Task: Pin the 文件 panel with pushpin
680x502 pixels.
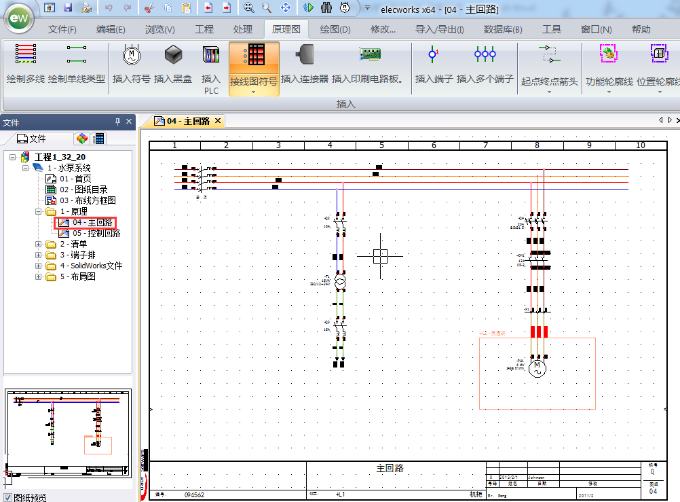Action: click(x=116, y=122)
